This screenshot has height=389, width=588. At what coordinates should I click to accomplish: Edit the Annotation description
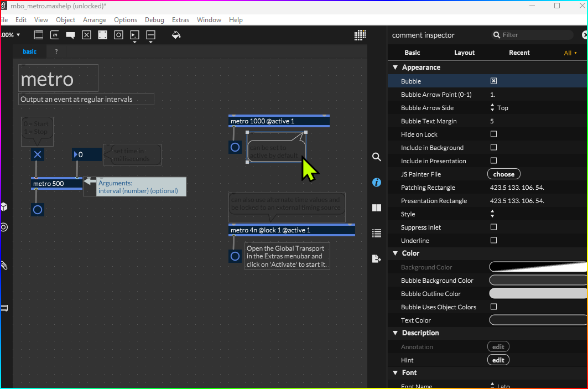tap(498, 347)
